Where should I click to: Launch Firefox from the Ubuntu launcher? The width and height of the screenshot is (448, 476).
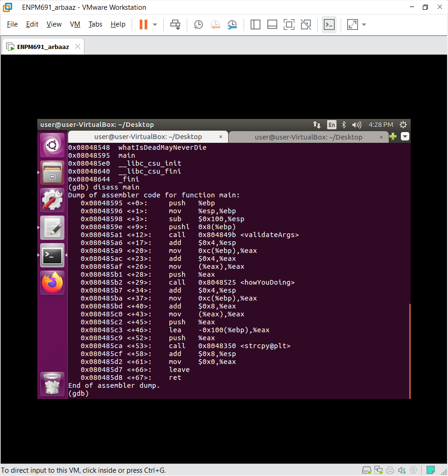[x=52, y=283]
